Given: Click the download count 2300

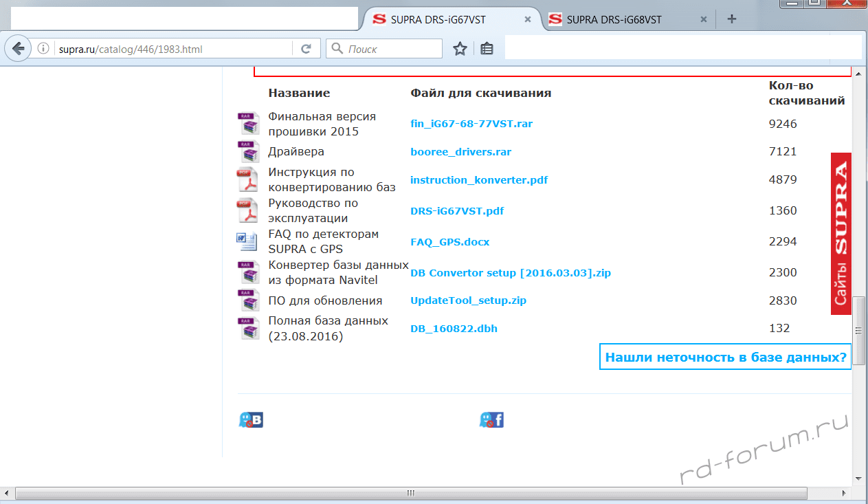Looking at the screenshot, I should [783, 273].
